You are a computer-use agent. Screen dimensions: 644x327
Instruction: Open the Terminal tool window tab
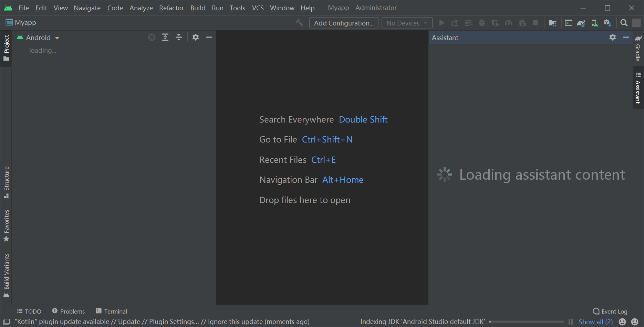pos(112,311)
